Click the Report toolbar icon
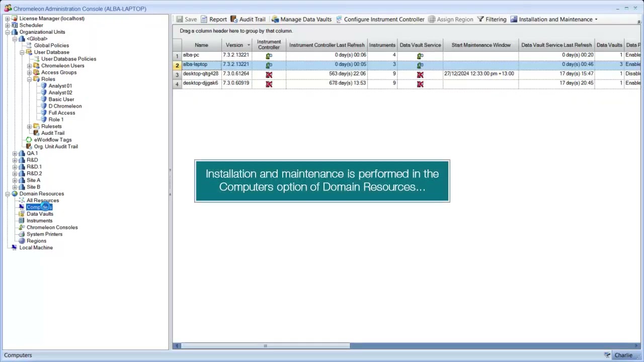Image resolution: width=644 pixels, height=362 pixels. pos(204,20)
